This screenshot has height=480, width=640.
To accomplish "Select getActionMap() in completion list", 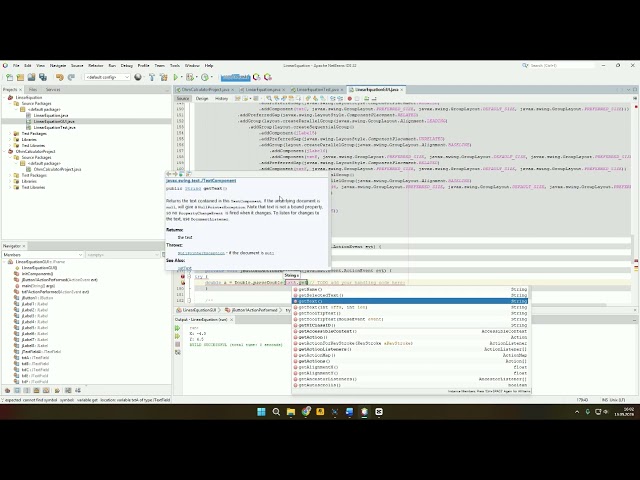I will [x=411, y=355].
